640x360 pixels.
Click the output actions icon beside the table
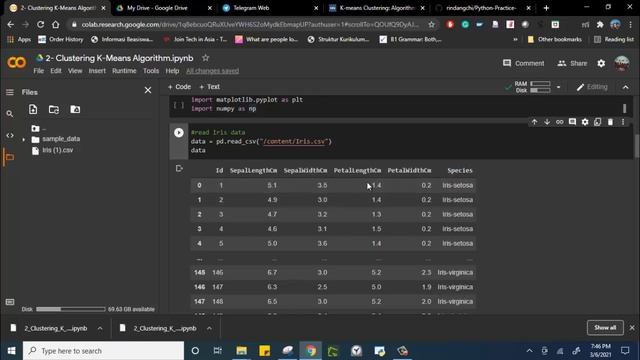pyautogui.click(x=179, y=168)
